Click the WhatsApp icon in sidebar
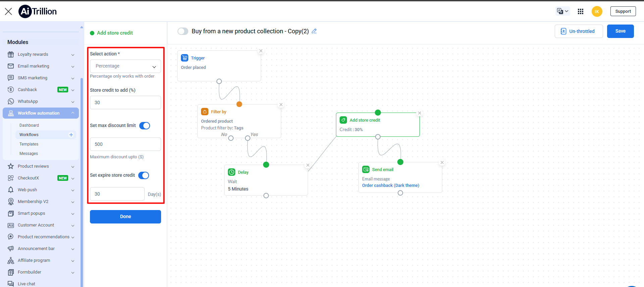The width and height of the screenshot is (644, 287). pos(11,101)
